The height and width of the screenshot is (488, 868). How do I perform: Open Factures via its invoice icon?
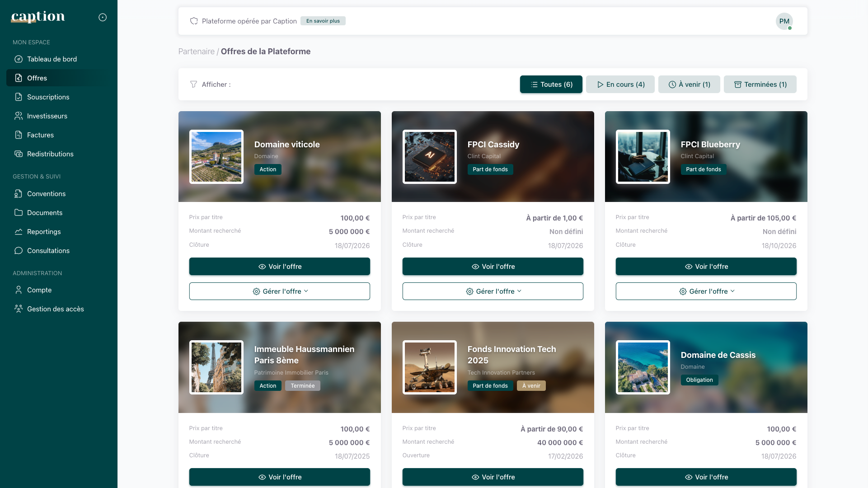tap(18, 135)
